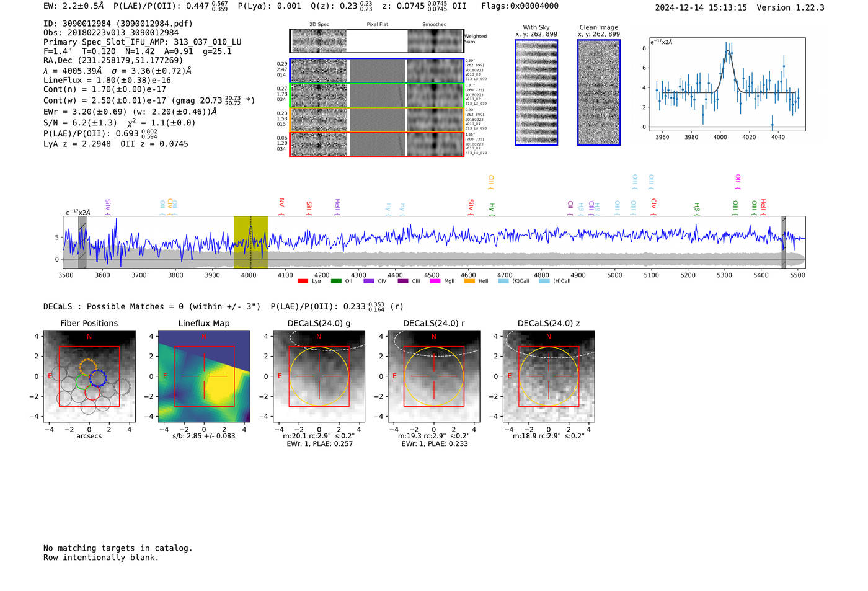The height and width of the screenshot is (591, 868).
Task: Click the wavelength λ = 4005.39Å line
Action: pyautogui.click(x=118, y=71)
